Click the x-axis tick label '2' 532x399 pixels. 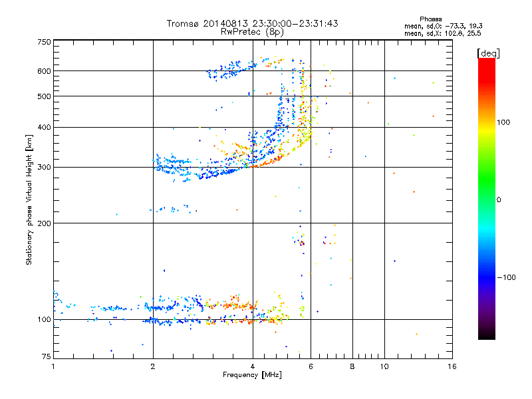(153, 366)
